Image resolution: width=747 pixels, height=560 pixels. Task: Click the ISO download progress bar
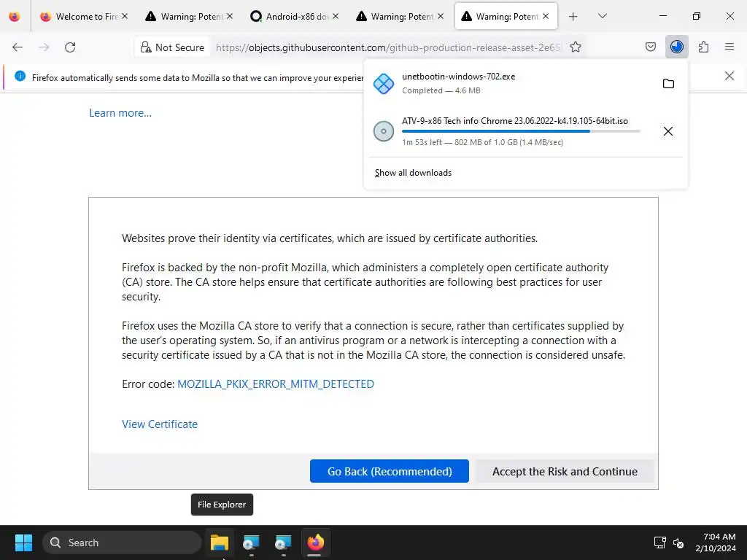point(521,131)
